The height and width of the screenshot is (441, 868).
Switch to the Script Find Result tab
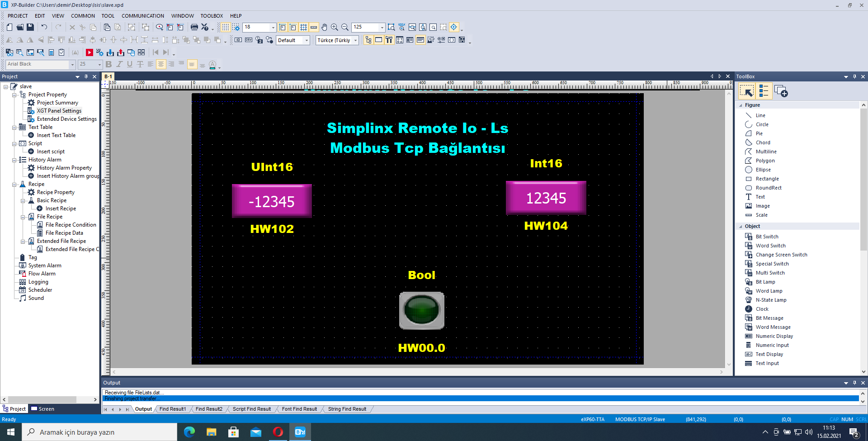click(252, 409)
